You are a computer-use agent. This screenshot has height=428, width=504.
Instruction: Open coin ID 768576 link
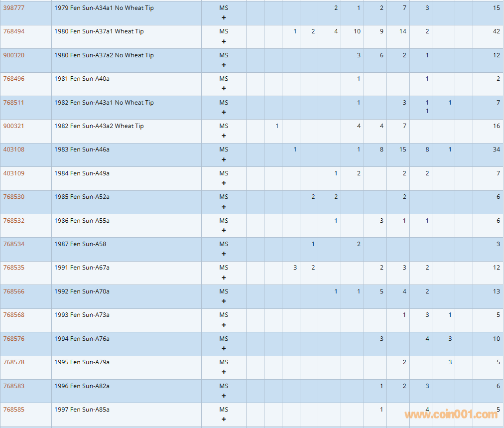point(14,339)
